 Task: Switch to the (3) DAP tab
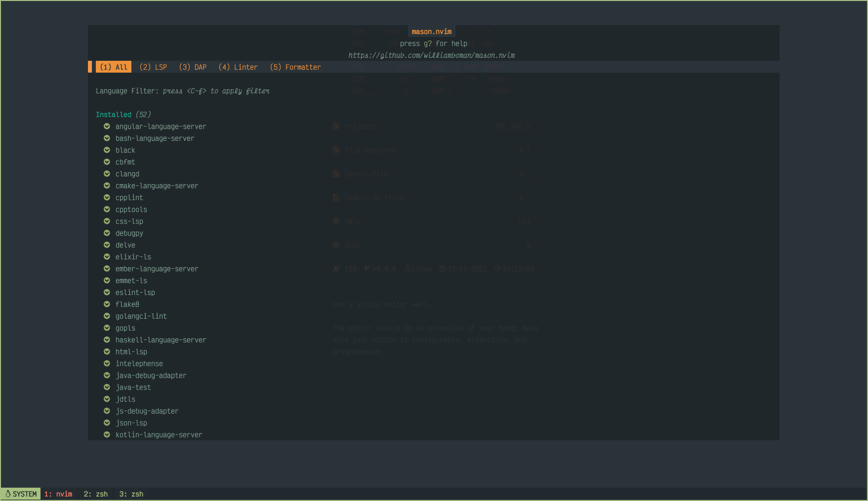coord(193,67)
